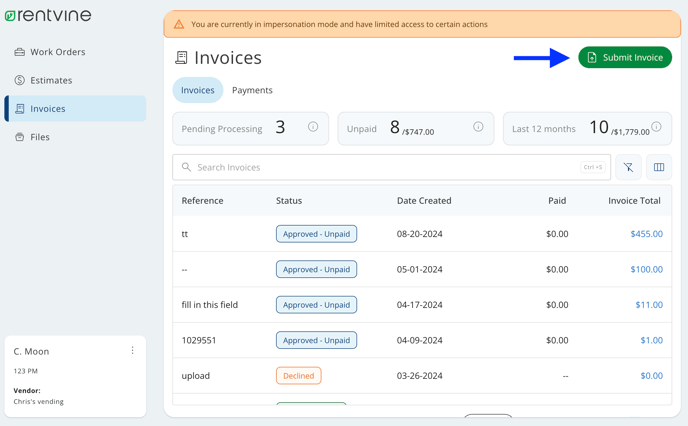
Task: Open Work Orders in the sidebar
Action: coord(50,52)
